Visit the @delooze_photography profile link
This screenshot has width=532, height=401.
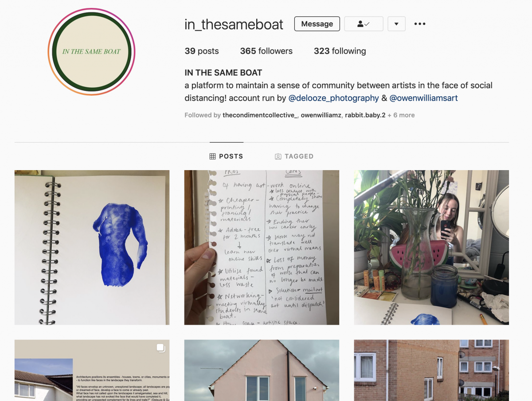pyautogui.click(x=333, y=98)
